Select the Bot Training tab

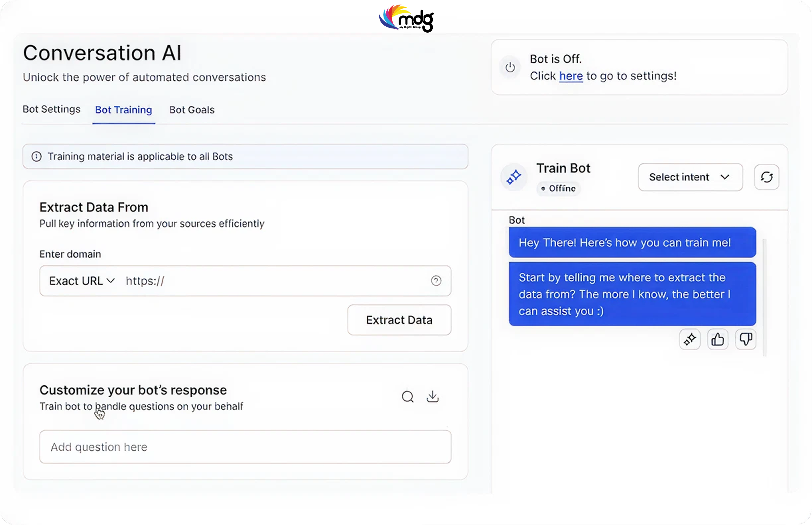[x=124, y=110]
